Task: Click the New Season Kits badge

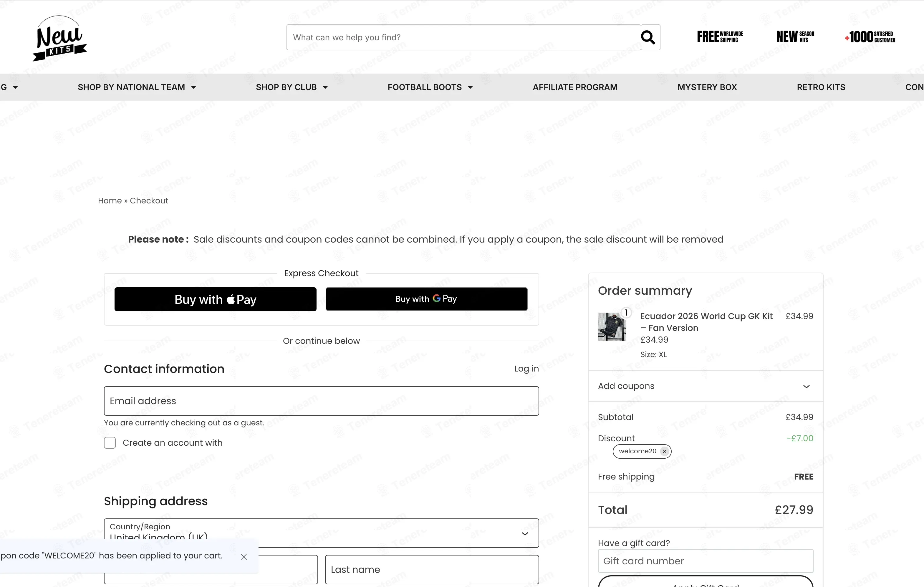Action: [795, 37]
